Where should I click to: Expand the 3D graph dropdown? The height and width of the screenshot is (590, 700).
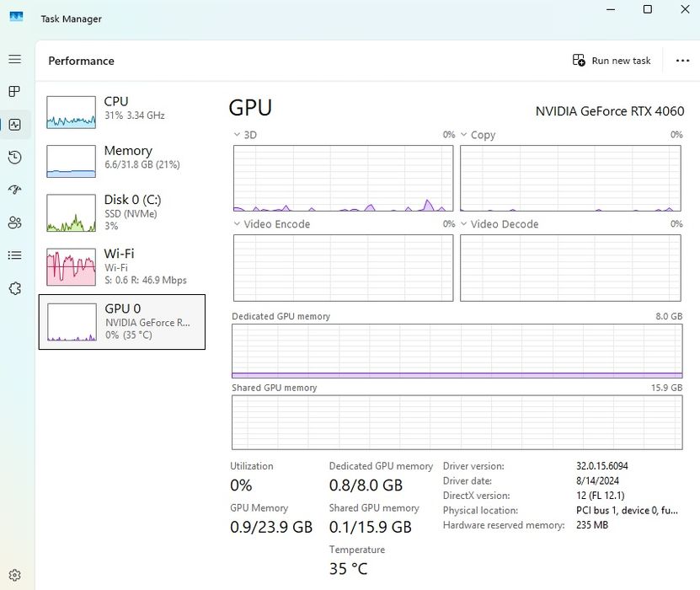tap(238, 135)
